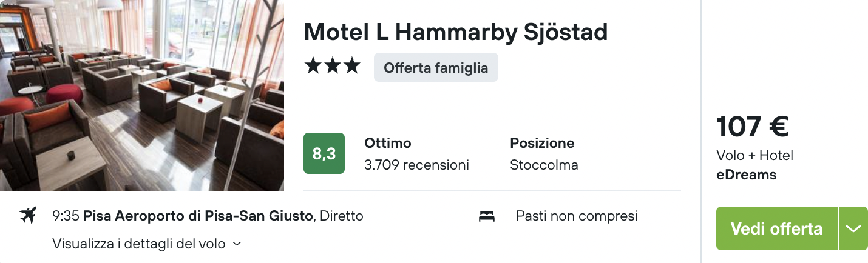
Task: Open the Motel L Hammarby Sjöstad title
Action: coord(456,32)
